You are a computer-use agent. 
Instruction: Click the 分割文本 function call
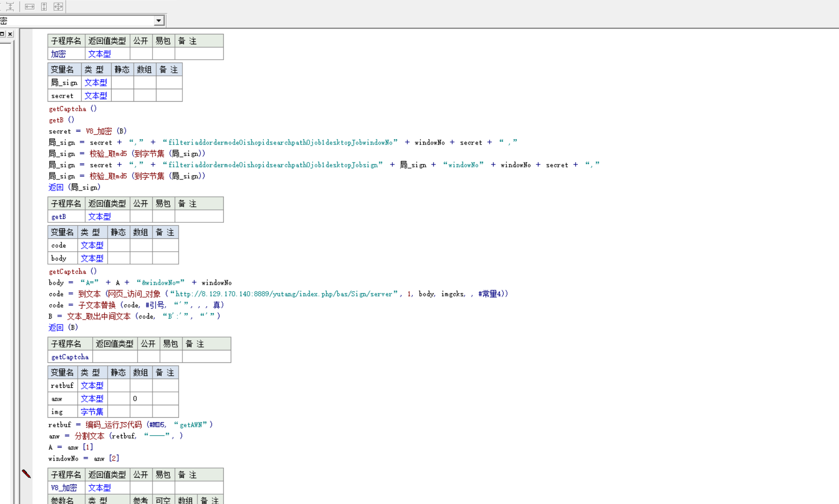point(90,436)
